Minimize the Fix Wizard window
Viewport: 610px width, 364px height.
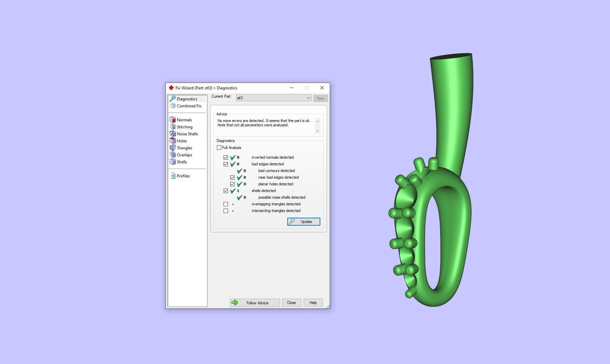pyautogui.click(x=292, y=88)
